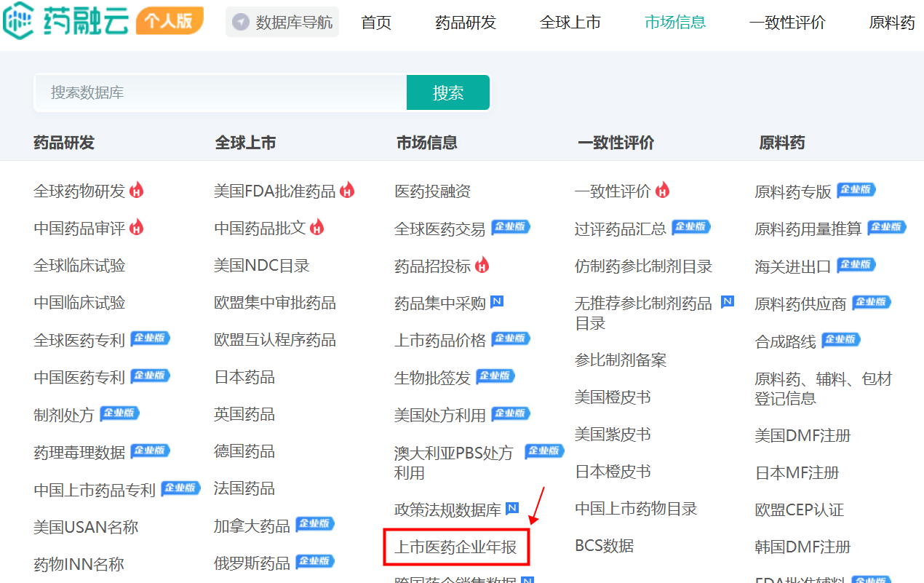Open 一致性评价 top navigation menu

(787, 23)
